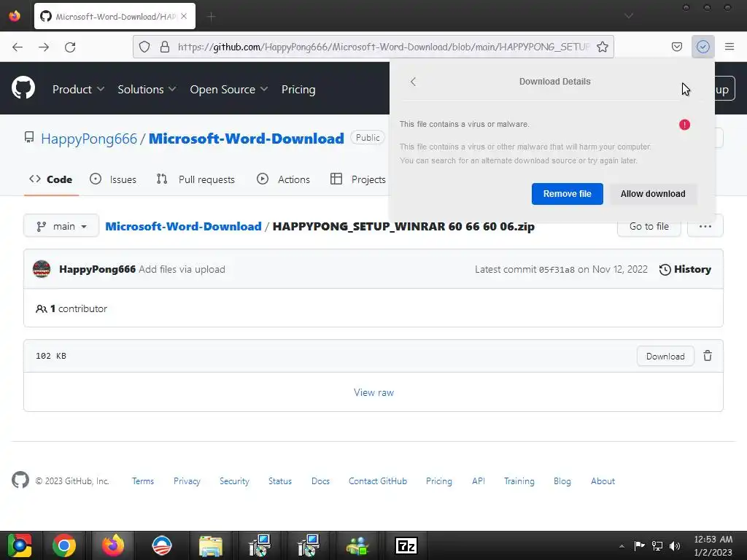Click the red malware warning icon
747x560 pixels.
[x=684, y=125]
